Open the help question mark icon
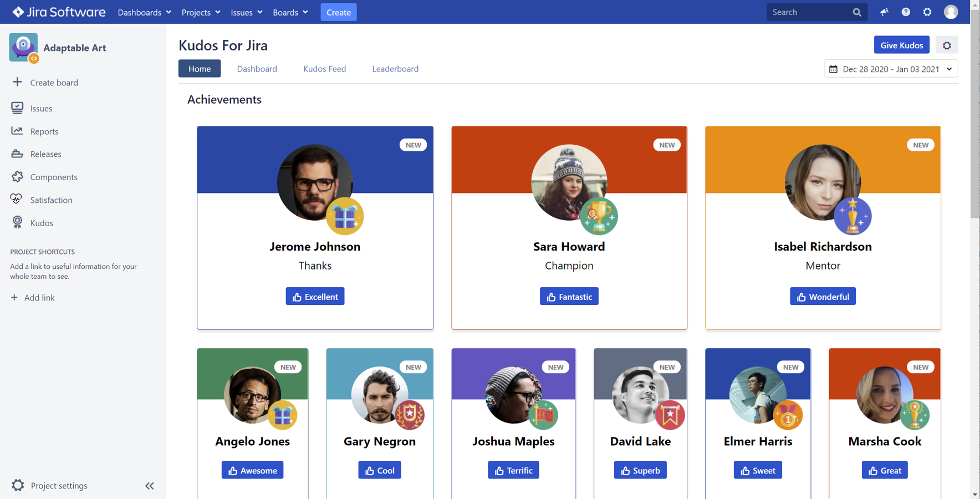 pyautogui.click(x=906, y=12)
